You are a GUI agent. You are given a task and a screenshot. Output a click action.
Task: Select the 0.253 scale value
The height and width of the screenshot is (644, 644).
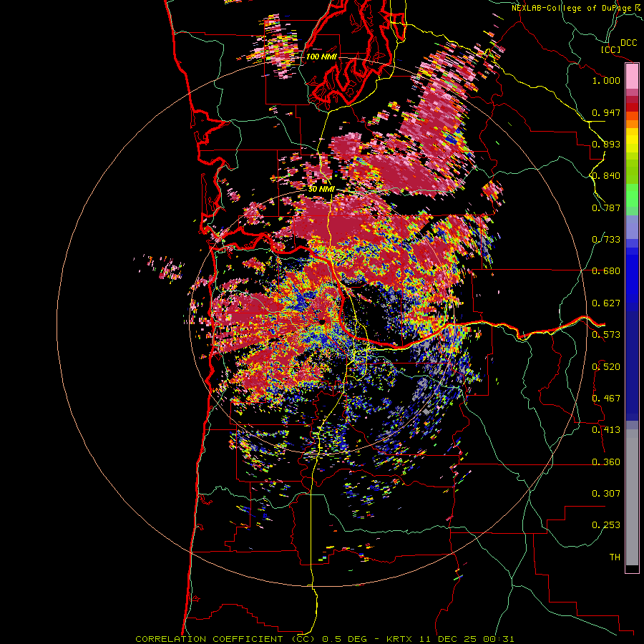coord(606,525)
